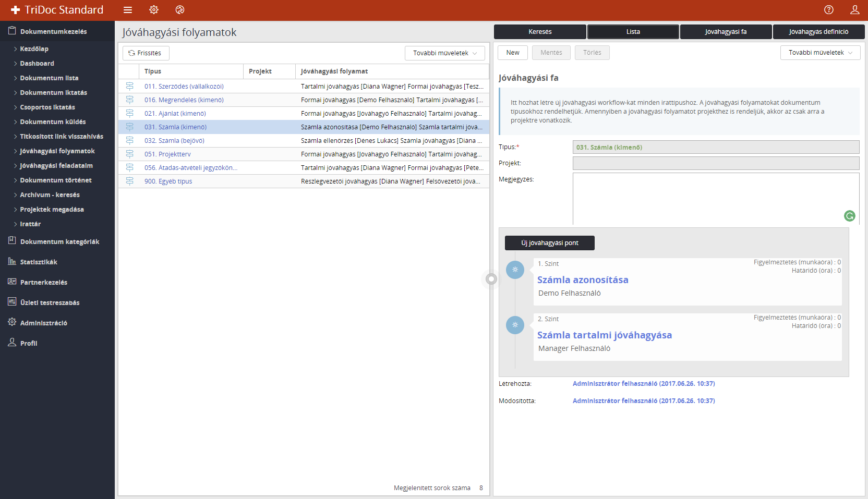The height and width of the screenshot is (499, 868).
Task: Select the 032. Számla (bejövő) row link
Action: 174,141
